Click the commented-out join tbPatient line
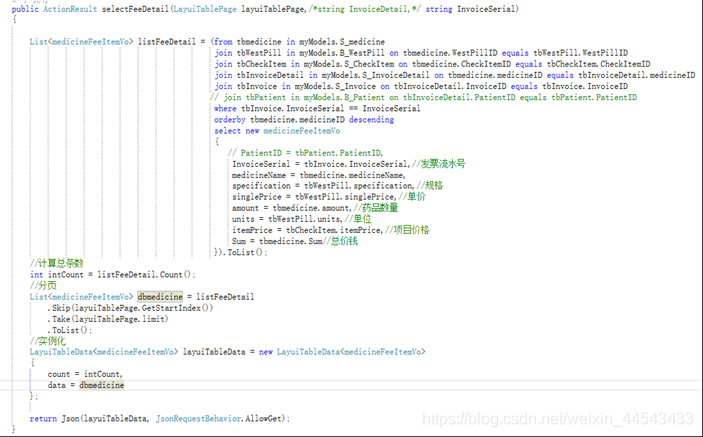 coord(423,97)
